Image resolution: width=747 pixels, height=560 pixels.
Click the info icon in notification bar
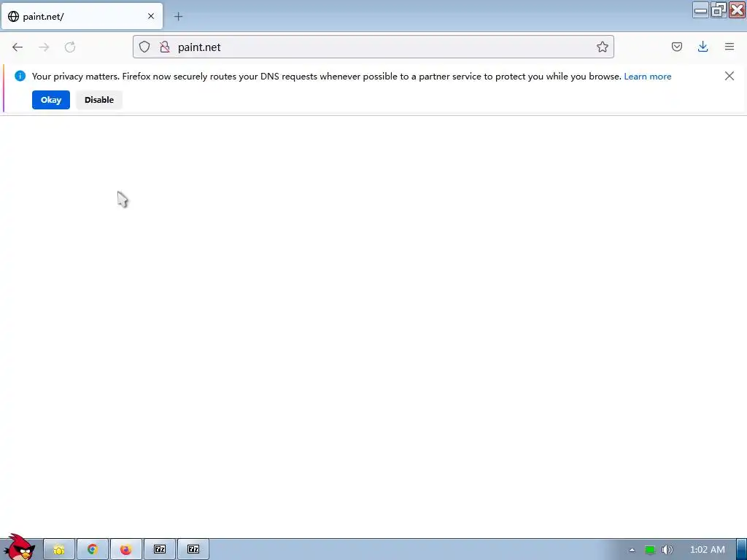pos(20,76)
